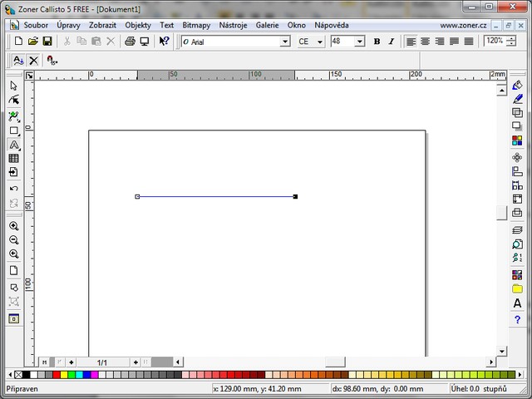Open the colored squares palette icon
The width and height of the screenshot is (532, 399).
[517, 140]
